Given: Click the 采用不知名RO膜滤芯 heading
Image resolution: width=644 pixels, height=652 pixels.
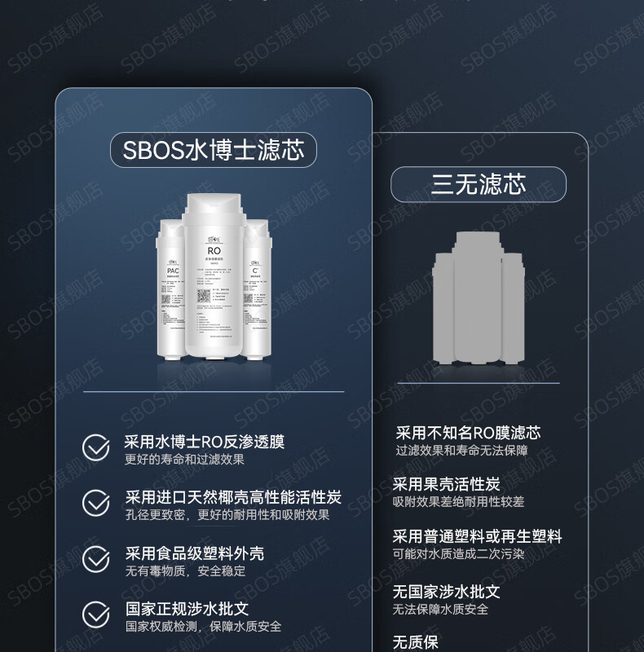Looking at the screenshot, I should click(x=469, y=433).
